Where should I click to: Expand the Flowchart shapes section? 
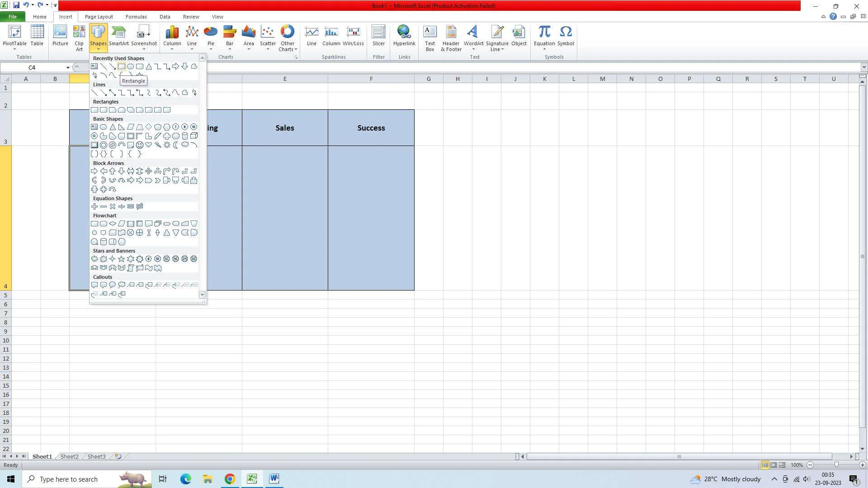105,215
